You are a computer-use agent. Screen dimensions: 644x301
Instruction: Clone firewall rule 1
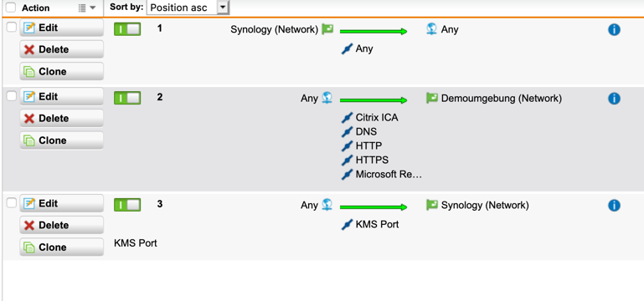(x=62, y=72)
